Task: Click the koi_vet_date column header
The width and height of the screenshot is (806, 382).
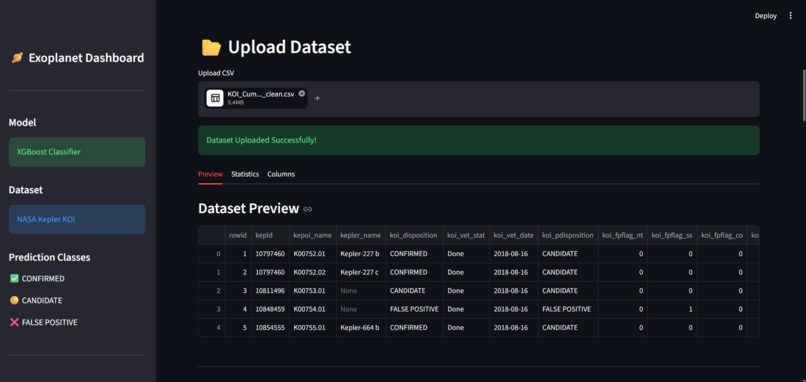Action: tap(514, 235)
